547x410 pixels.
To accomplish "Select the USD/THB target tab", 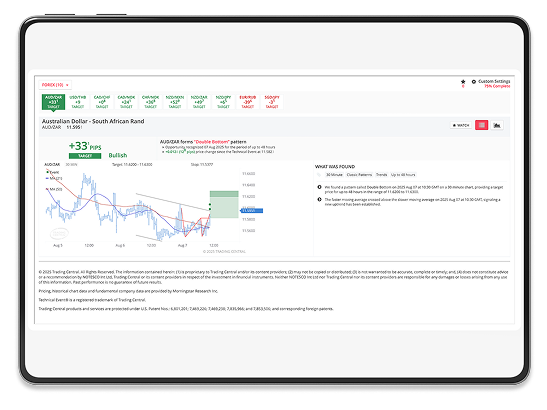I will click(x=78, y=102).
